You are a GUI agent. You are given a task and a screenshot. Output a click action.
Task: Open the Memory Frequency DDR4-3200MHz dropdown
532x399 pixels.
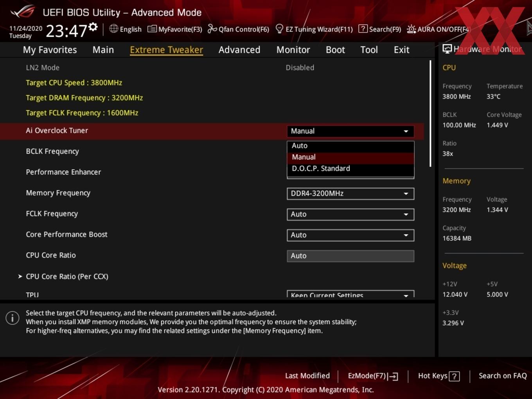coord(350,193)
